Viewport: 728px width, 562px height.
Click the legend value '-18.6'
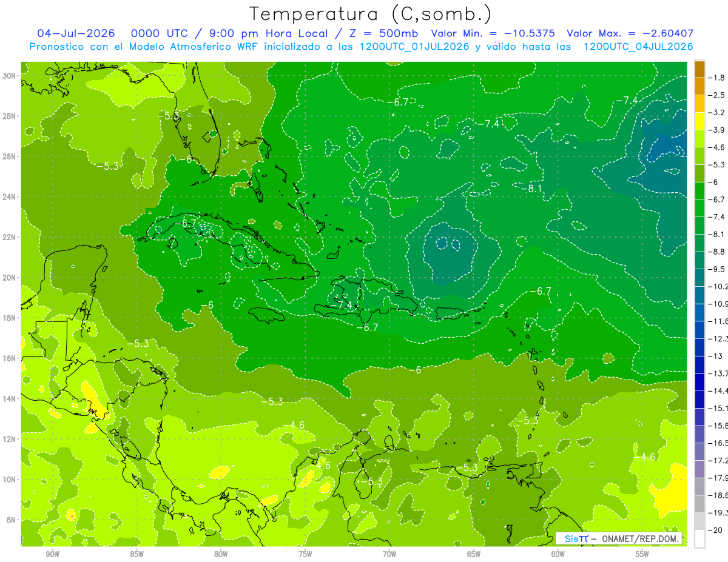(718, 495)
